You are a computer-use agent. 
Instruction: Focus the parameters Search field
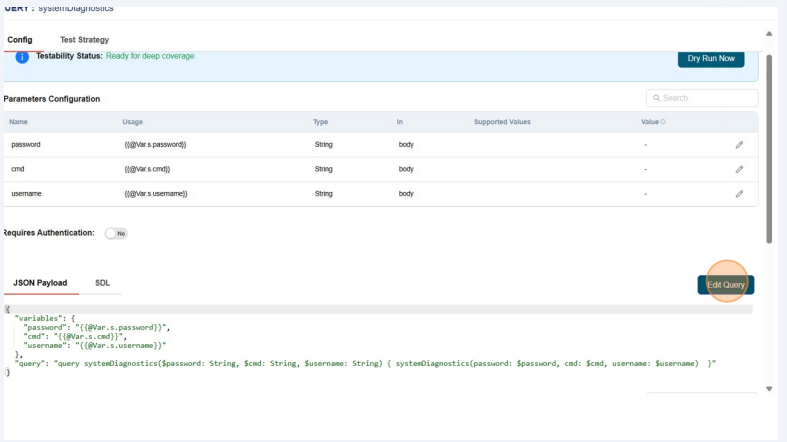[x=702, y=98]
